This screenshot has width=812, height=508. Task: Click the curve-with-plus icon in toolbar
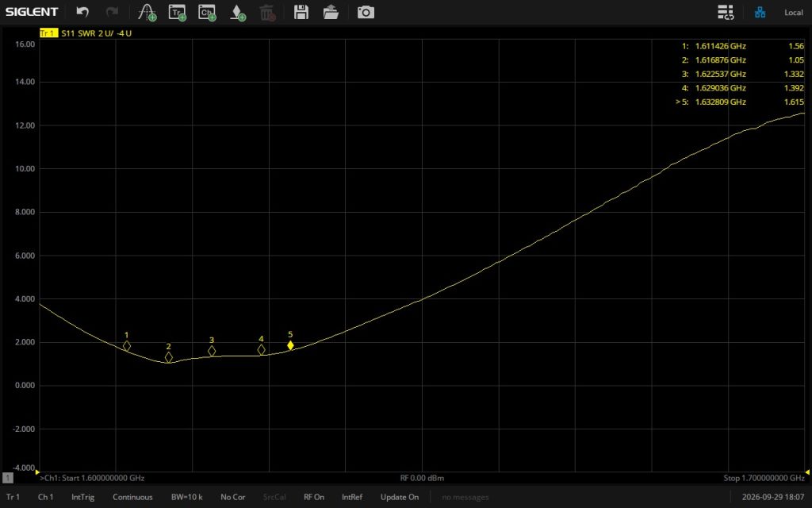click(147, 13)
